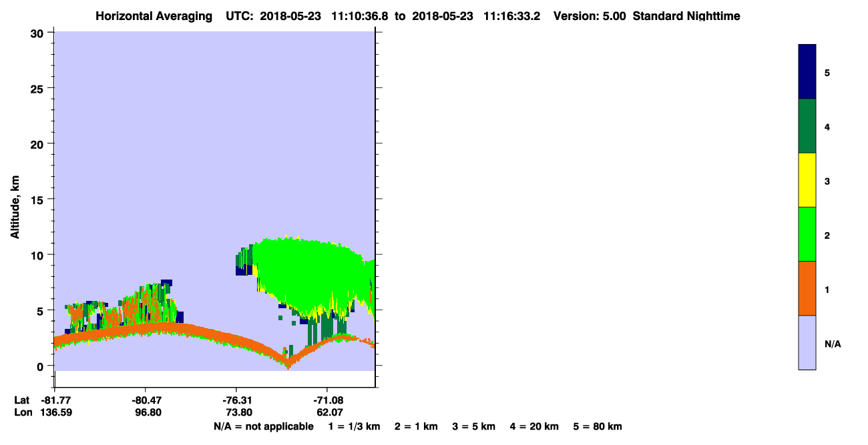This screenshot has height=445, width=868.
Task: Click the y-axis tick label 10
Action: tap(39, 255)
